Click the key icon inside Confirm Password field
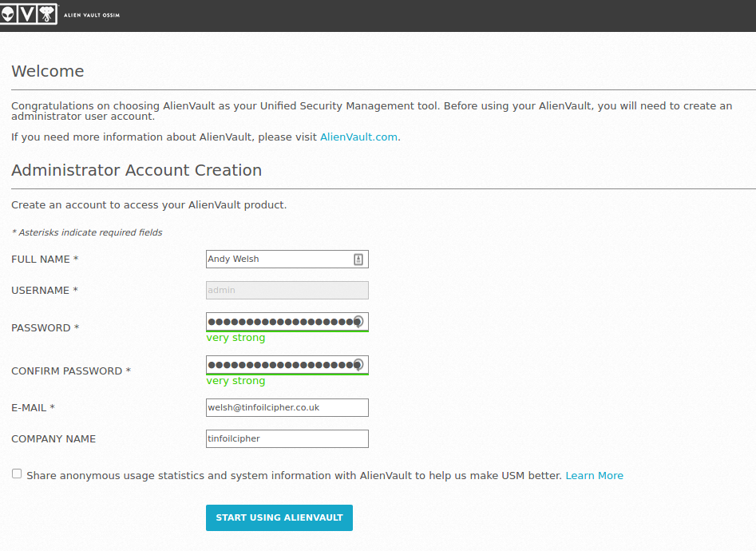Viewport: 756px width, 551px height. click(358, 365)
